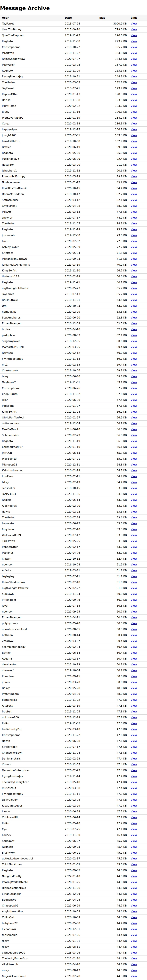147x980 pixels.
Task: View jhwgh1968's archived message
Action: (134, 135)
